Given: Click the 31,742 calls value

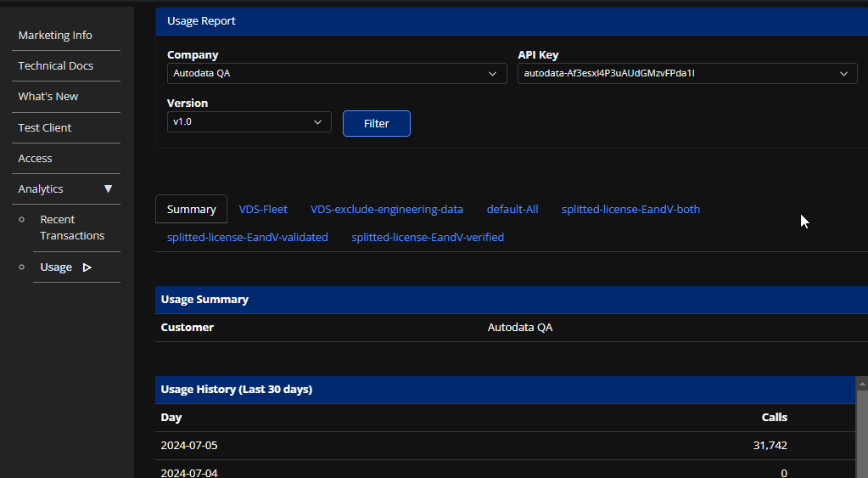Looking at the screenshot, I should 770,446.
